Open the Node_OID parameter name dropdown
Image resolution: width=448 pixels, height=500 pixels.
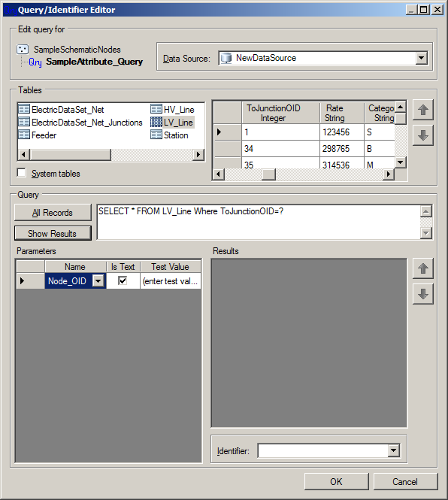(98, 281)
